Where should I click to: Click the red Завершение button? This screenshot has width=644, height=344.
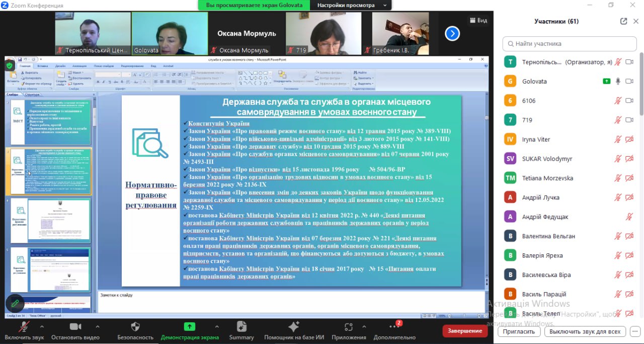465,331
